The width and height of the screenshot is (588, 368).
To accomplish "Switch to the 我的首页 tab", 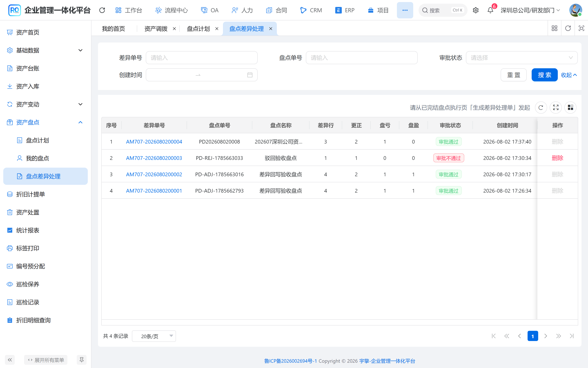I will (114, 29).
